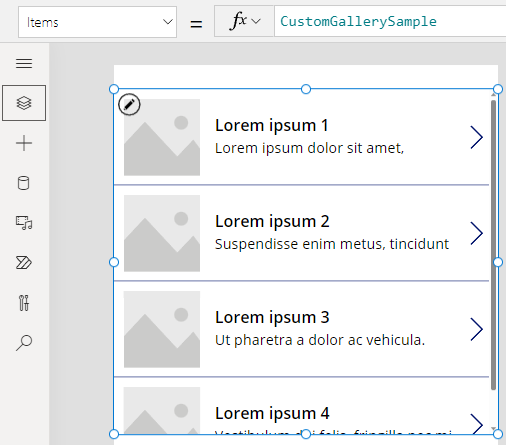Select the third gallery image placeholder
Screen dimensions: 506x445
162,329
